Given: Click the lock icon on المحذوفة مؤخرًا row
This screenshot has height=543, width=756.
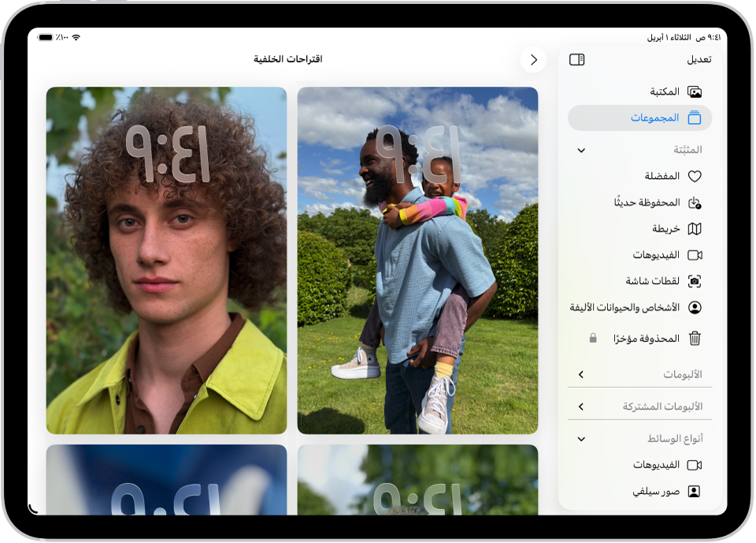Looking at the screenshot, I should click(593, 338).
